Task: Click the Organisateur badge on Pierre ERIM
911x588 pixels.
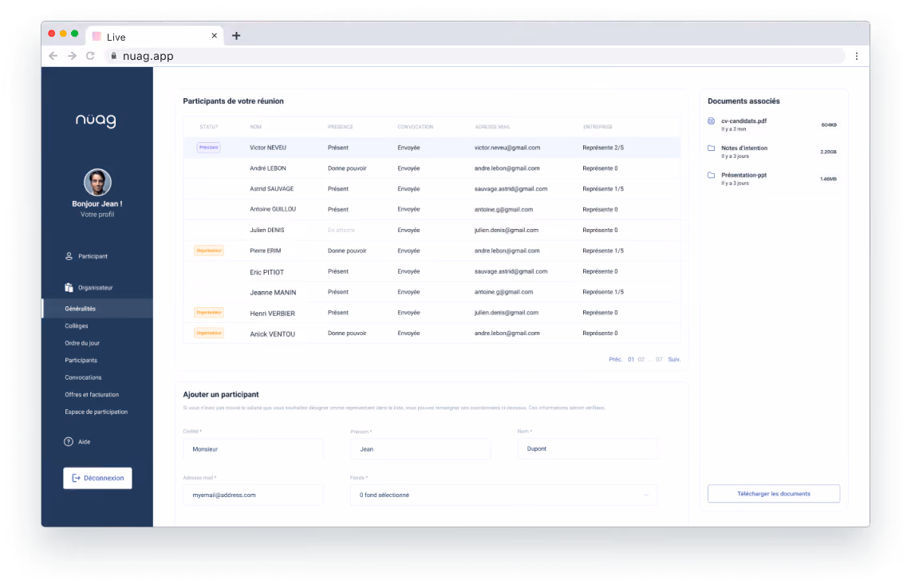Action: [208, 251]
